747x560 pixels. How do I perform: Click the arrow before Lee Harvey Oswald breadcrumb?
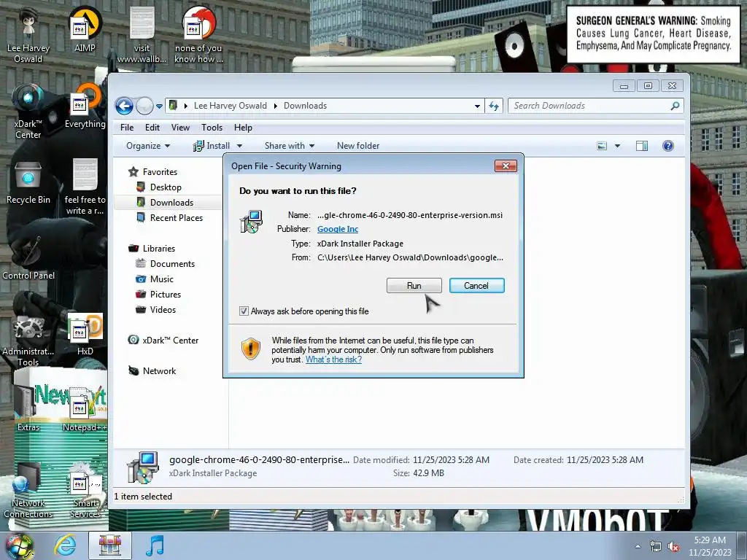(x=185, y=106)
